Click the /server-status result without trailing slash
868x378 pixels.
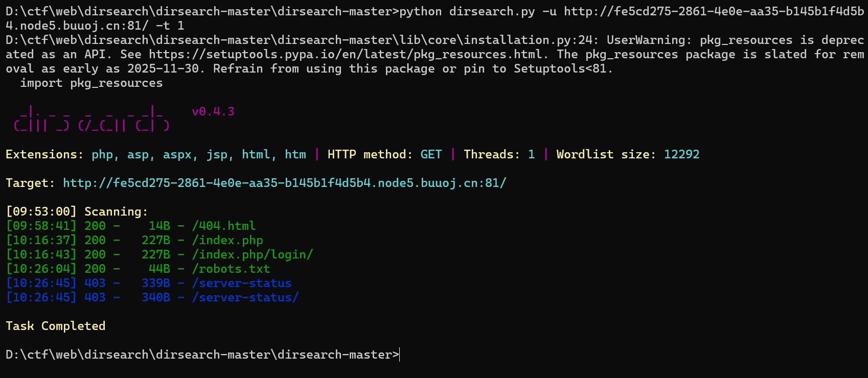click(242, 283)
